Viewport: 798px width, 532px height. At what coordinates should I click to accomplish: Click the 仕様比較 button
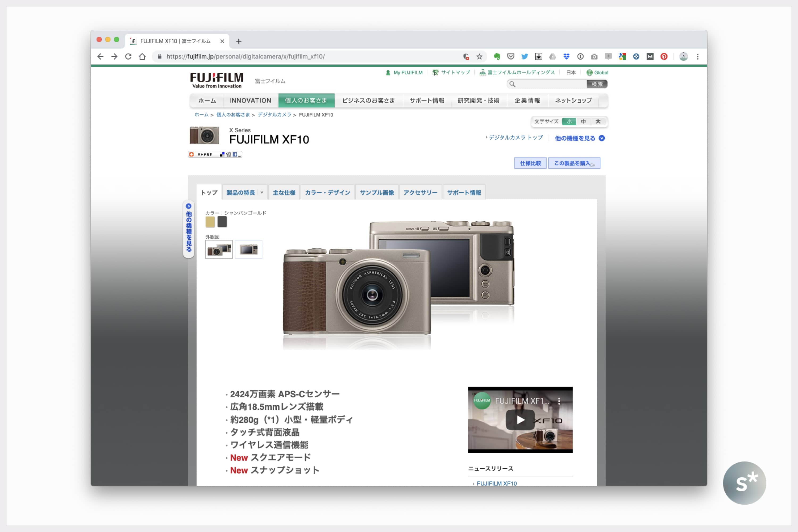click(530, 163)
